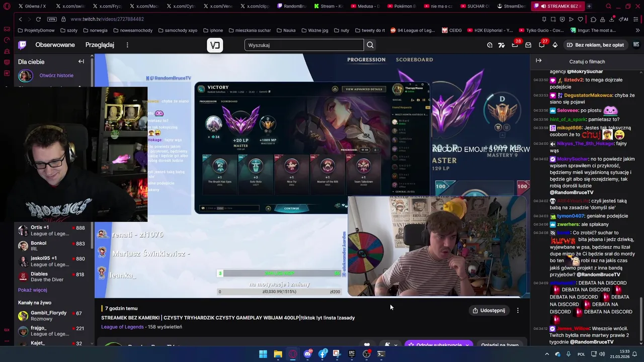Open the whispers chat icon with badge 27
Screen dimensions: 644x362
(541, 45)
